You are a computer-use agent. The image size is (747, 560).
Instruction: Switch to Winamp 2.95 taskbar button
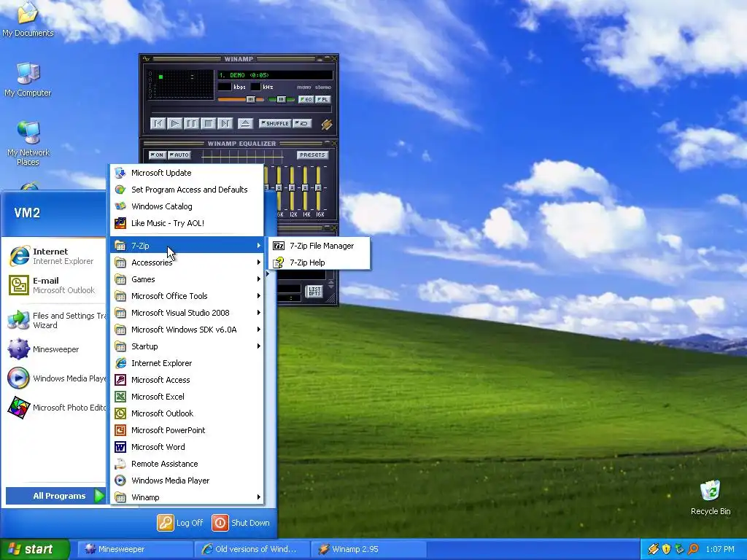coord(368,549)
